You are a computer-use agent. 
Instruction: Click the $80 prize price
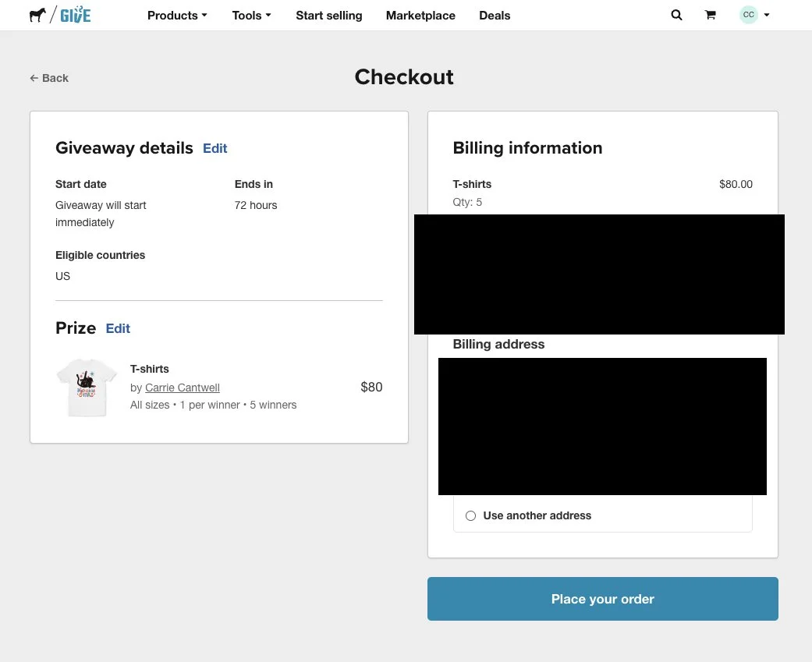click(x=371, y=388)
